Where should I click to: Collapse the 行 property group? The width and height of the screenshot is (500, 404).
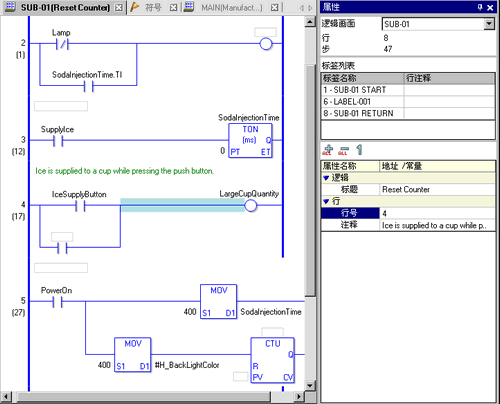[326, 201]
